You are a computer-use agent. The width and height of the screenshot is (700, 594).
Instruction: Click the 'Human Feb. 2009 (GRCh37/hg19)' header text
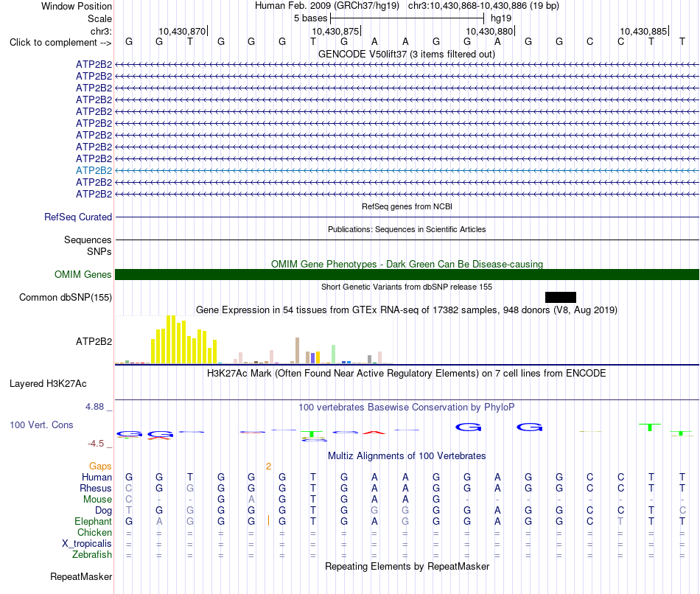pos(326,6)
